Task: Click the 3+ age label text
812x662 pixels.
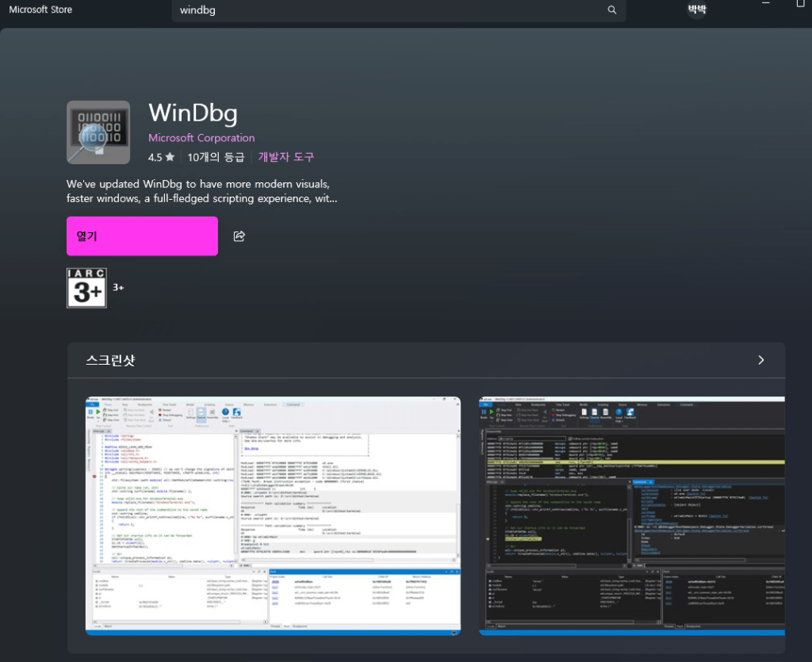Action: 118,288
